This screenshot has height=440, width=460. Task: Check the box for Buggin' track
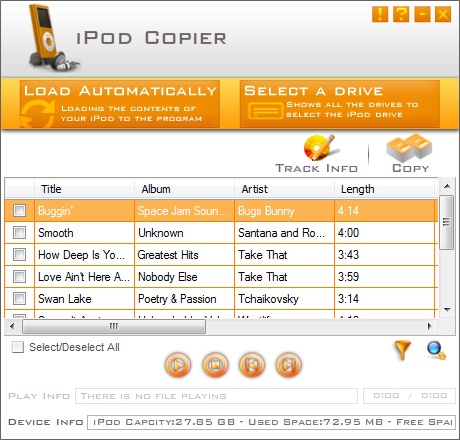[x=19, y=211]
